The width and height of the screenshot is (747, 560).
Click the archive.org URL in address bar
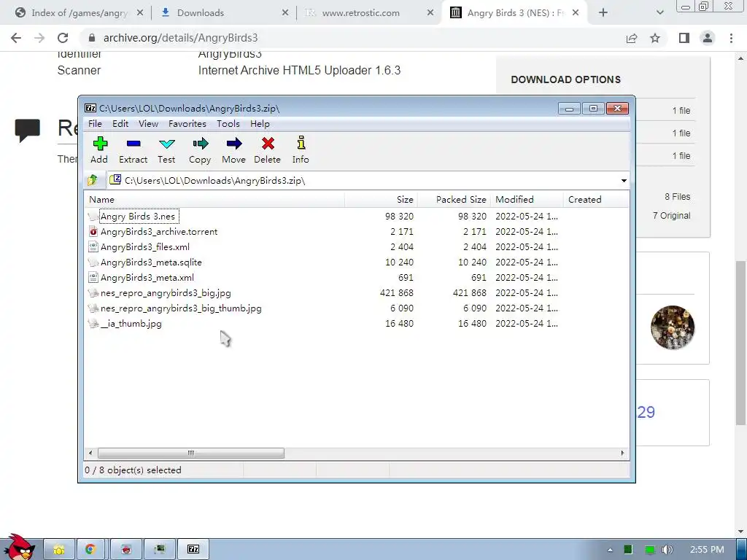(x=181, y=38)
